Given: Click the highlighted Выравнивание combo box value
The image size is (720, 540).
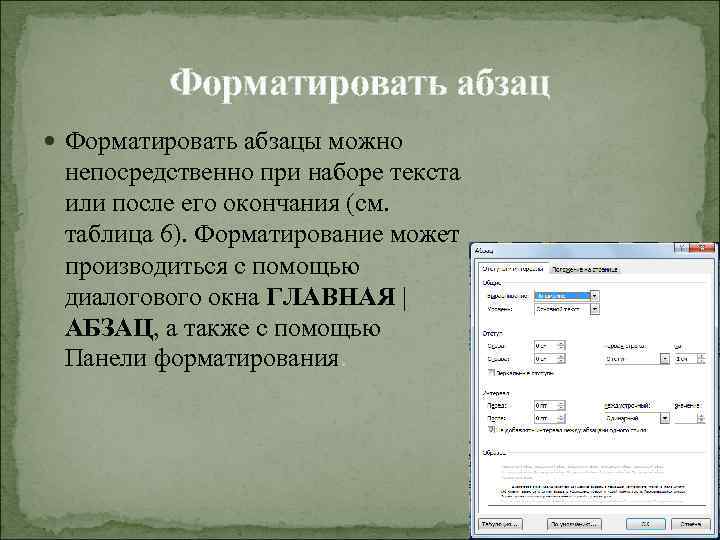Looking at the screenshot, I should coord(562,296).
